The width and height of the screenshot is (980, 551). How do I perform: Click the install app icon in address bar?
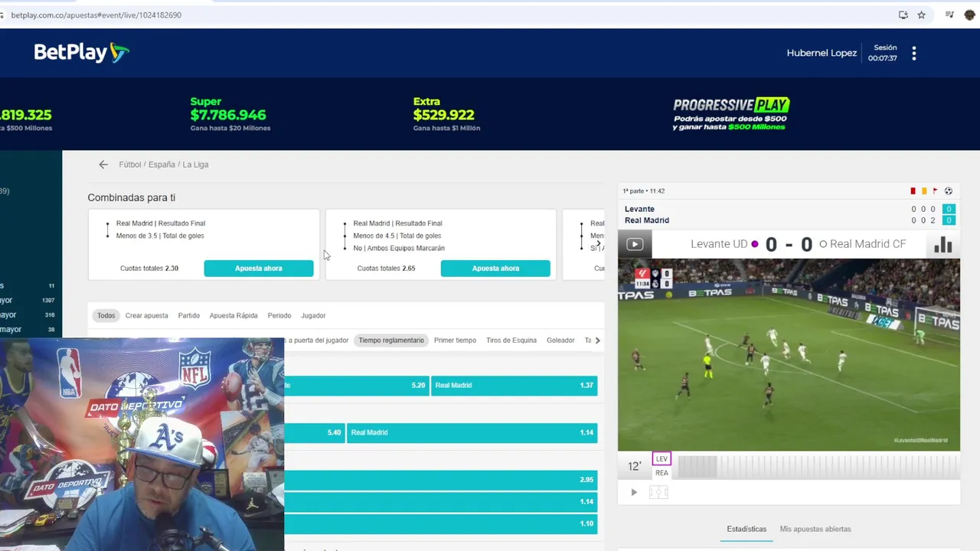(x=903, y=15)
